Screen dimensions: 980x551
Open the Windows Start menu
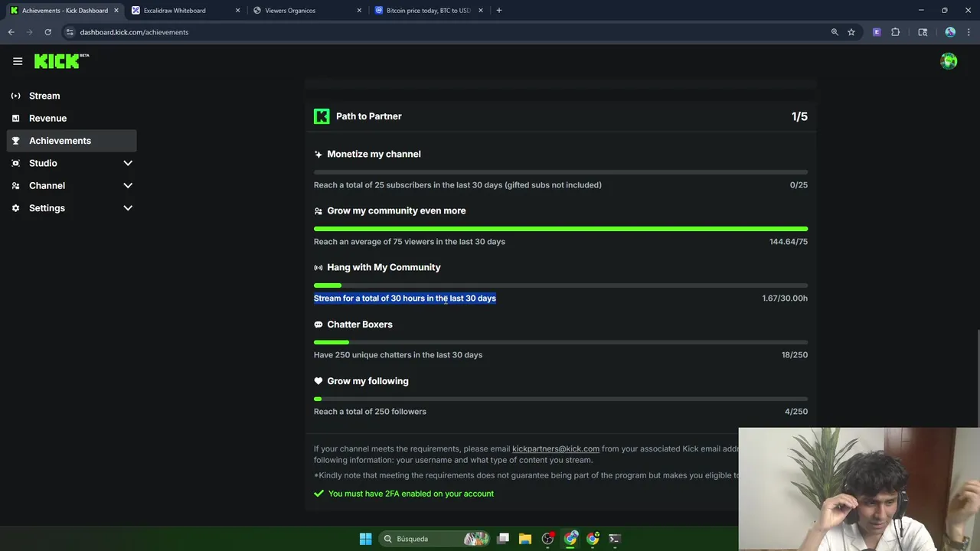366,539
